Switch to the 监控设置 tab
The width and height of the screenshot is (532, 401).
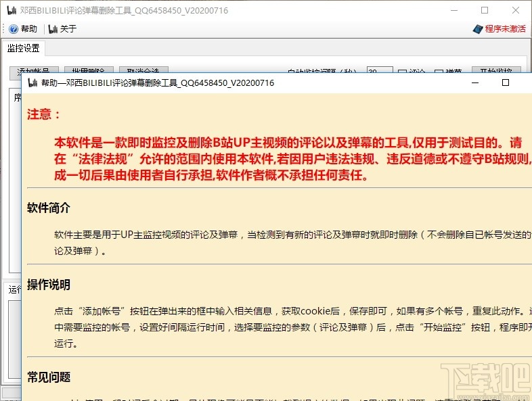(24, 48)
